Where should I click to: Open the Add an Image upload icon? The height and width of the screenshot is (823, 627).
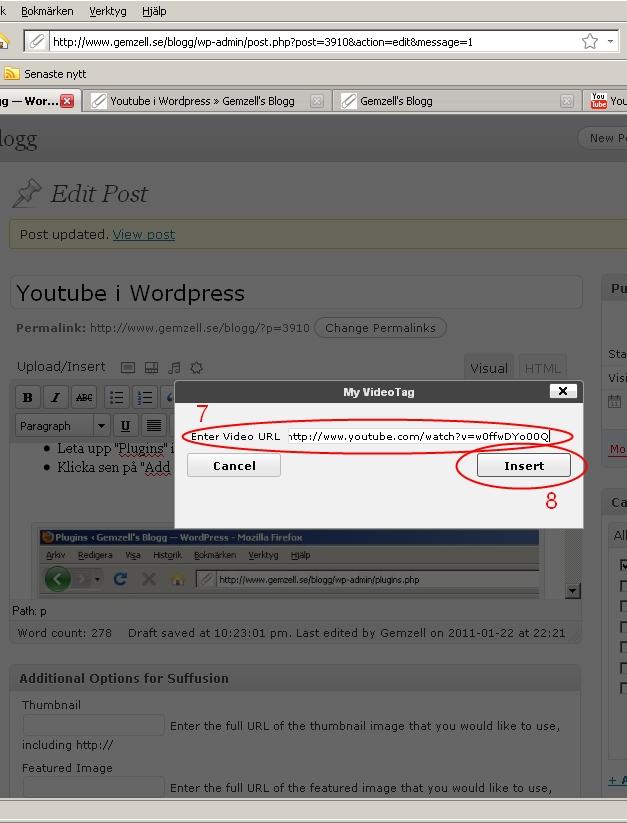point(127,368)
